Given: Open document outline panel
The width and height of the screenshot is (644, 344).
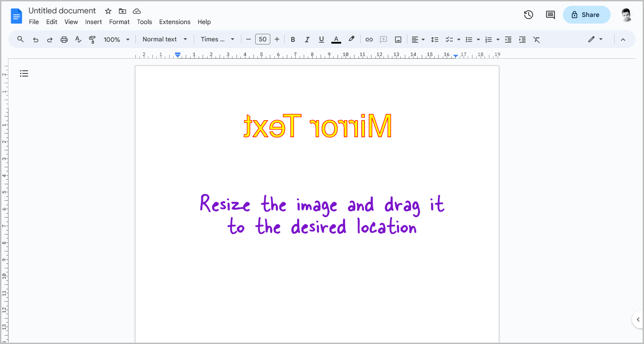Looking at the screenshot, I should tap(24, 73).
